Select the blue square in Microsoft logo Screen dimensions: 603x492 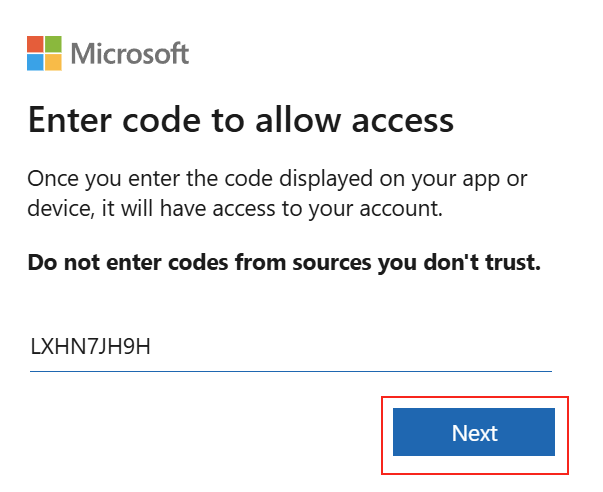click(35, 62)
